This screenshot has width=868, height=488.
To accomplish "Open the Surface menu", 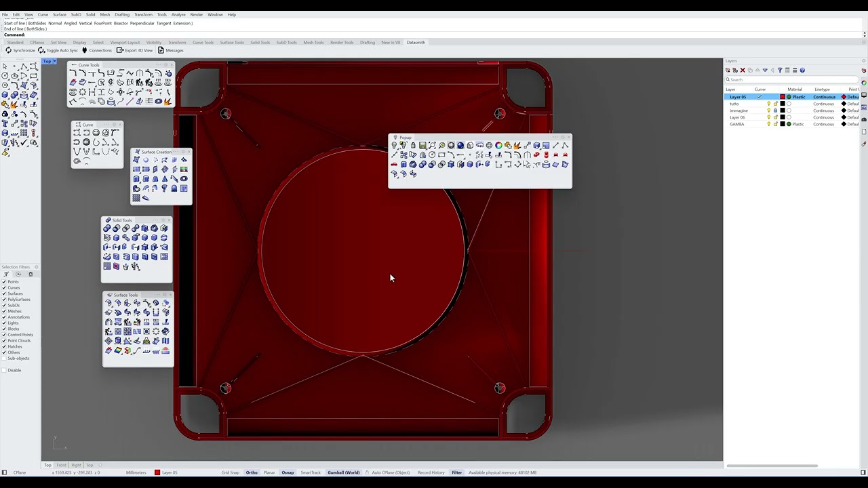I will pyautogui.click(x=60, y=14).
